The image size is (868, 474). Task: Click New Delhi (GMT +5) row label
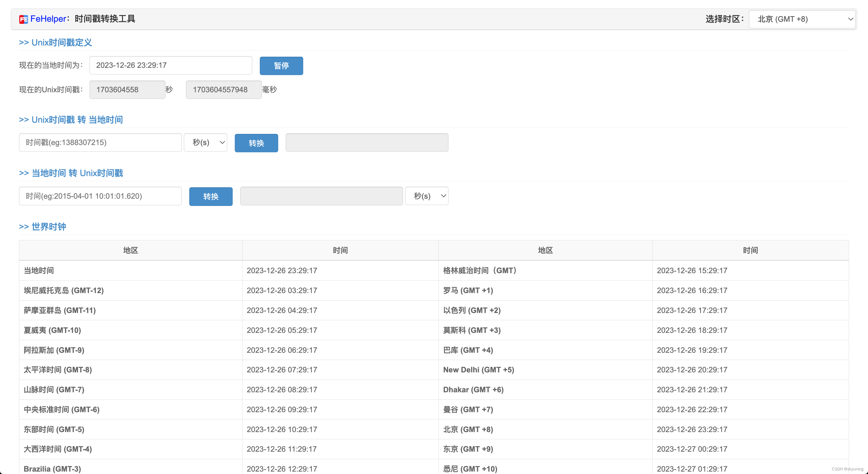[x=479, y=370]
